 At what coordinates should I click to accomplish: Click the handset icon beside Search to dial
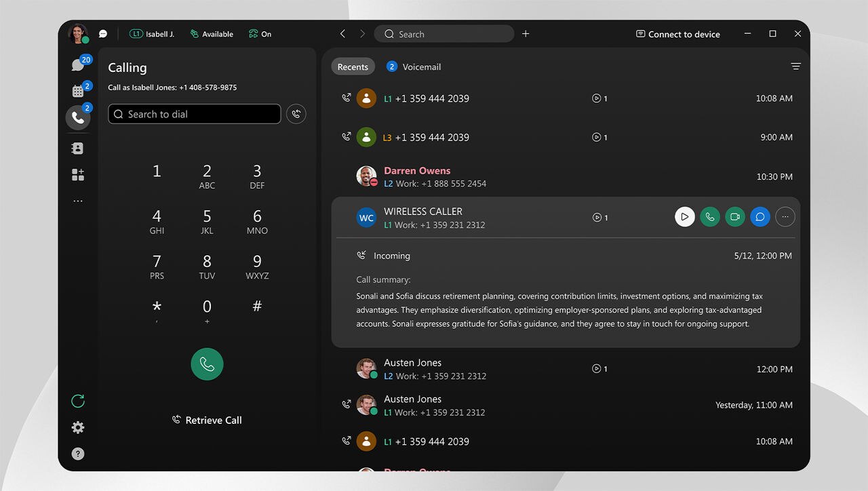tap(296, 114)
